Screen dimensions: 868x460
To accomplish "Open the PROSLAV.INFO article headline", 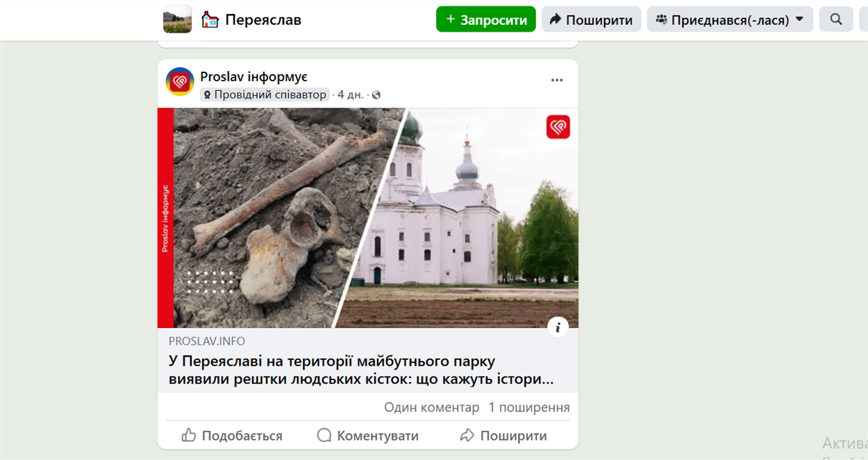I will click(361, 370).
